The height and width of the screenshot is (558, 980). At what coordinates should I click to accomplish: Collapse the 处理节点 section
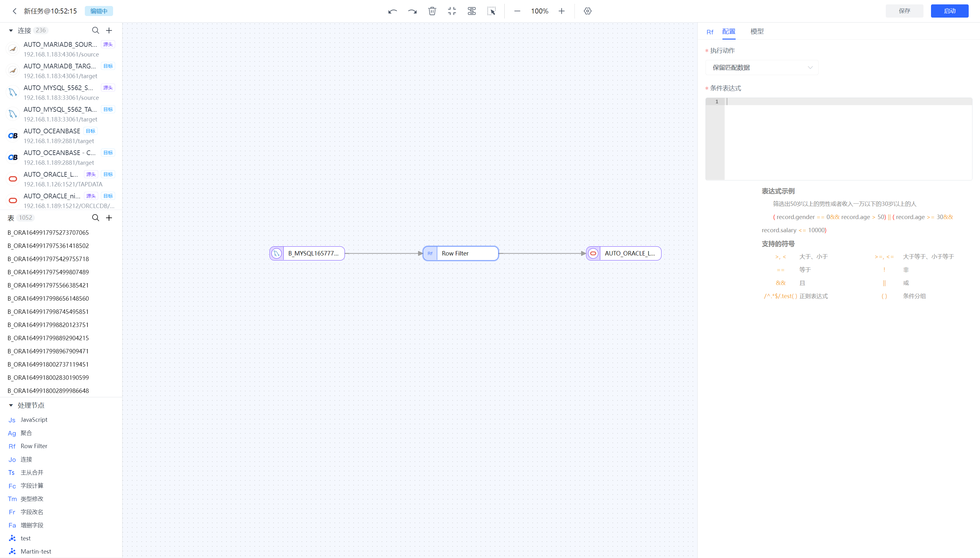point(11,405)
